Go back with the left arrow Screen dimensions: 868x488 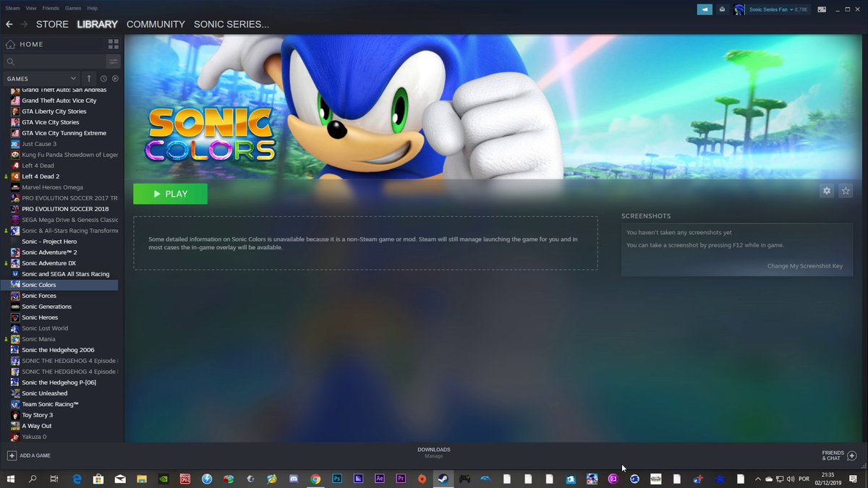point(9,25)
